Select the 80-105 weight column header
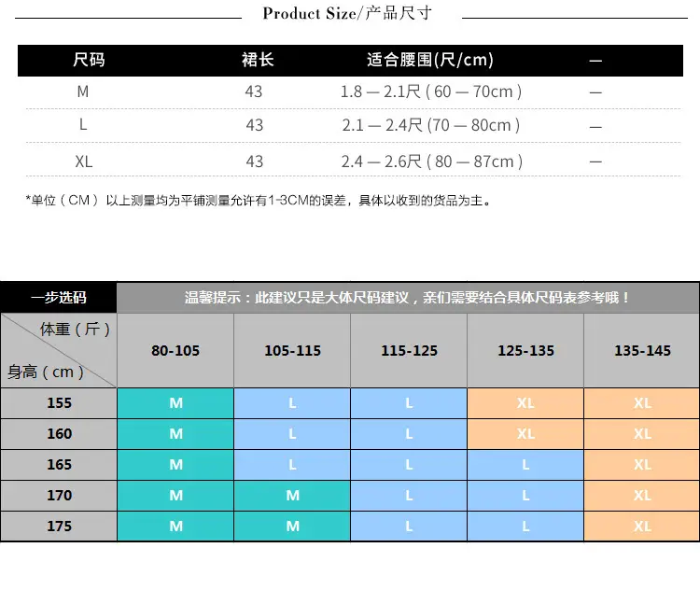Viewport: 700px width, 604px height. tap(175, 350)
